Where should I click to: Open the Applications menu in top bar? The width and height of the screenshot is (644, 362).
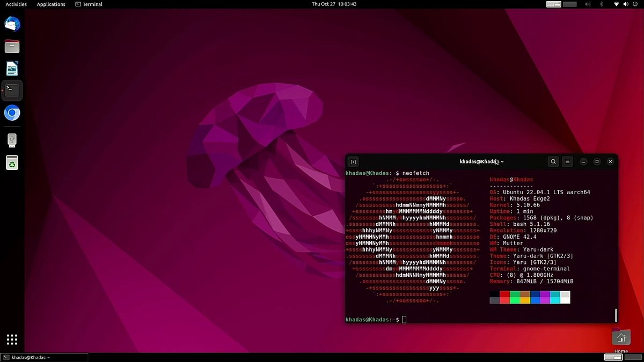click(x=51, y=4)
